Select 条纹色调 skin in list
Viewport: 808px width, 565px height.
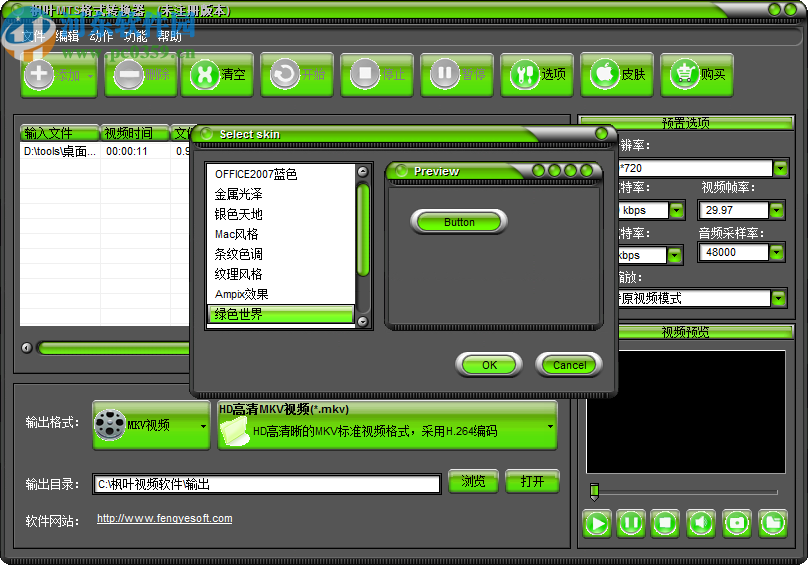pos(281,254)
